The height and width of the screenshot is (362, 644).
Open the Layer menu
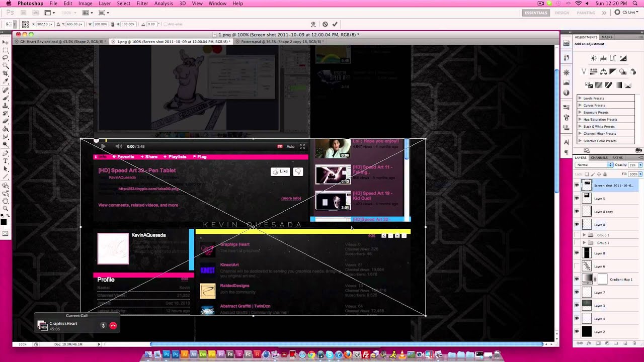click(105, 4)
